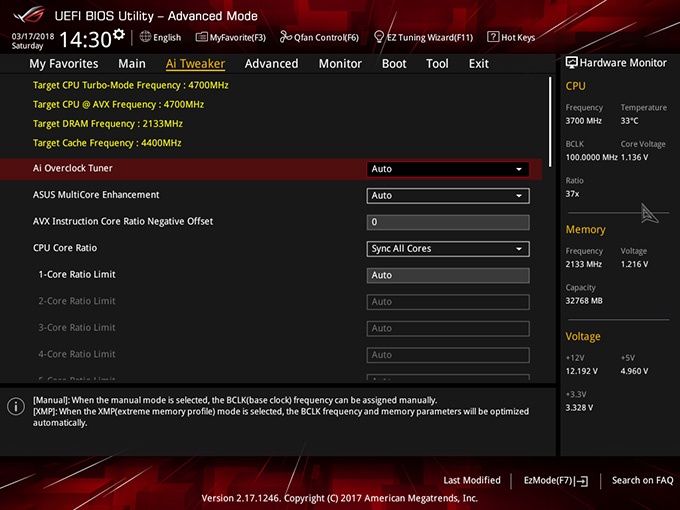Click 3-Core Ratio Limit input field

448,328
